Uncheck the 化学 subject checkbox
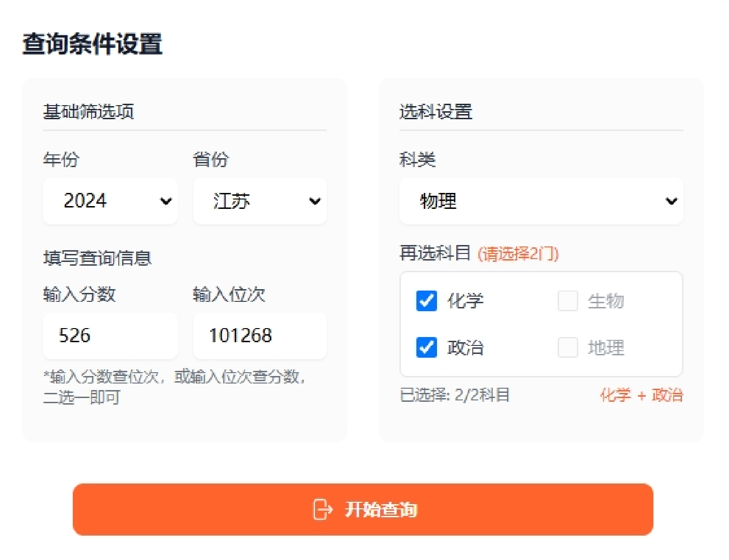 click(x=426, y=301)
